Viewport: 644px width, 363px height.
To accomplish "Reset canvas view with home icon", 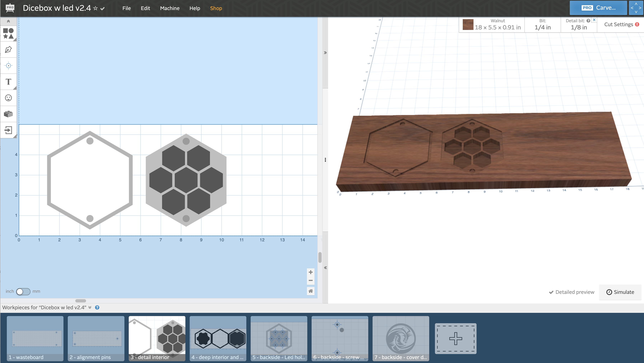I will [x=311, y=291].
